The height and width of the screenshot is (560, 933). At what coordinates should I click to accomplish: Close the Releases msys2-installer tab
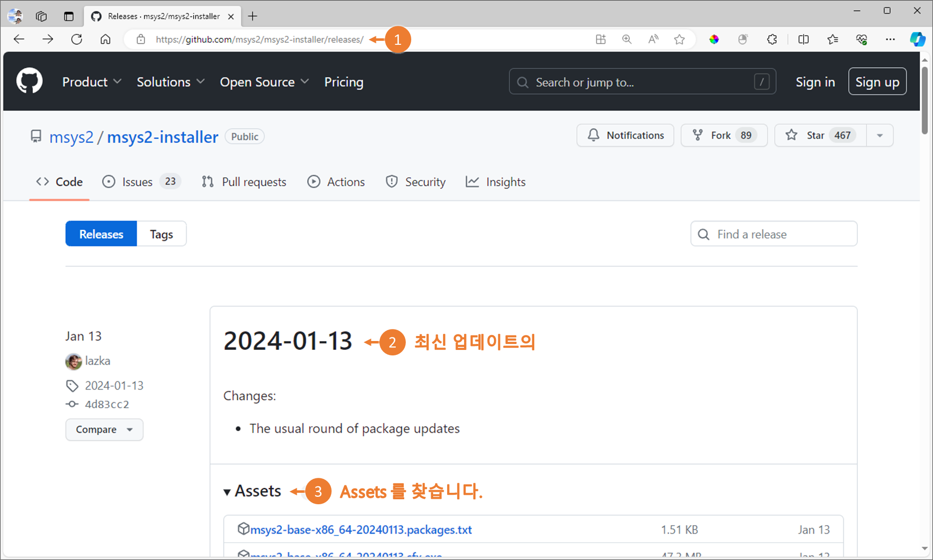[231, 16]
